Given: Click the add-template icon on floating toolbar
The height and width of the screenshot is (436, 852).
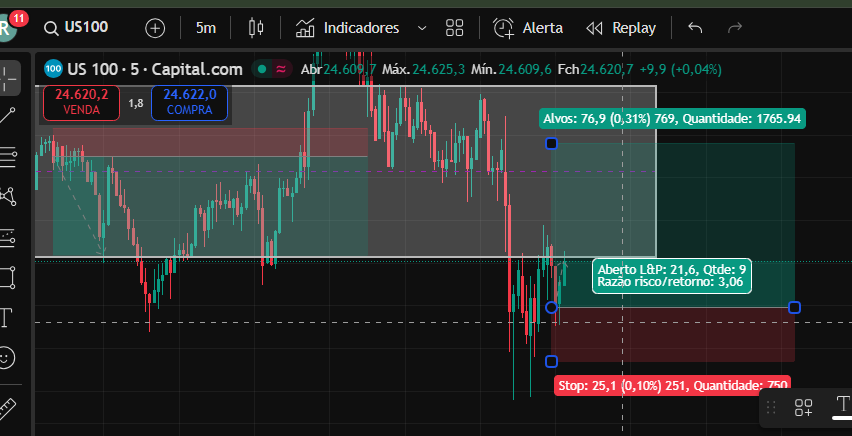Looking at the screenshot, I should tap(803, 407).
